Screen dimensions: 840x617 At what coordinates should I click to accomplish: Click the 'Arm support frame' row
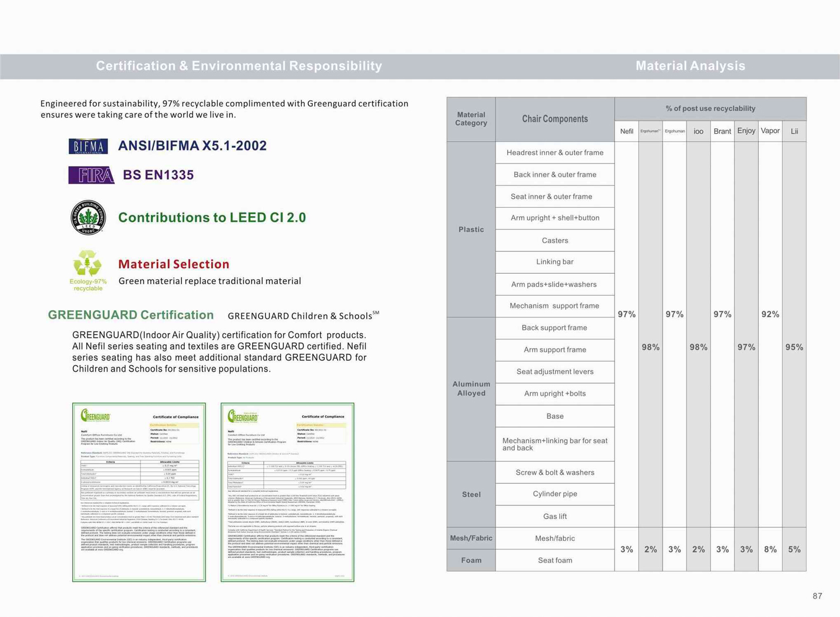pyautogui.click(x=555, y=349)
